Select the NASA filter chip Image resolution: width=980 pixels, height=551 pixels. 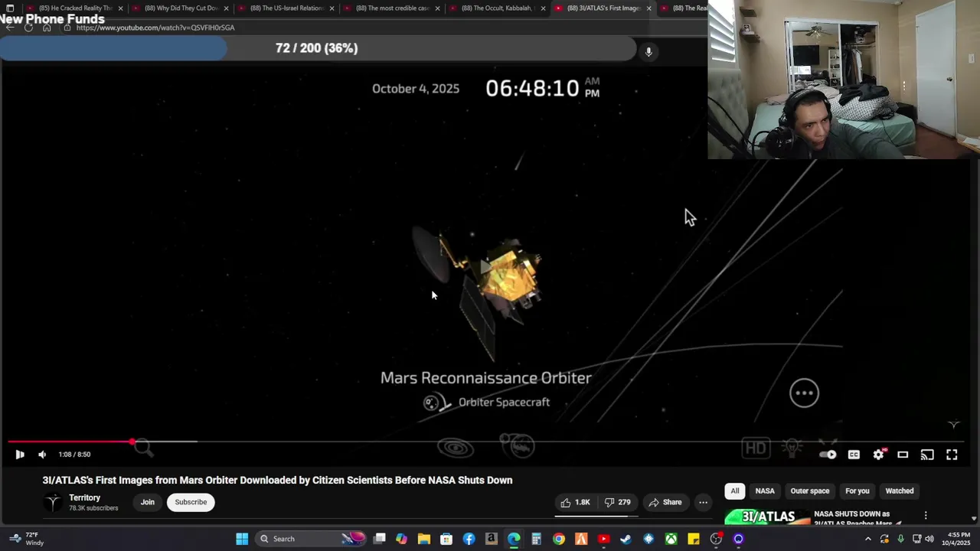(x=765, y=491)
